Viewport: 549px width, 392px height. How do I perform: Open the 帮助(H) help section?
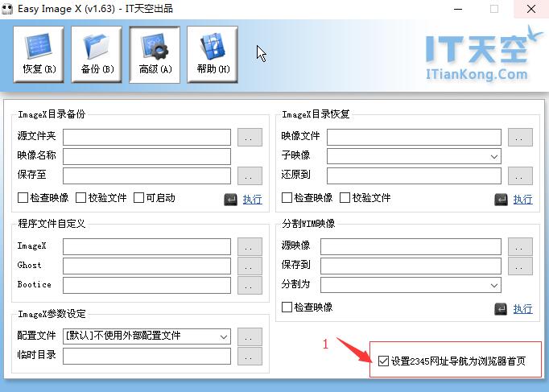[213, 54]
